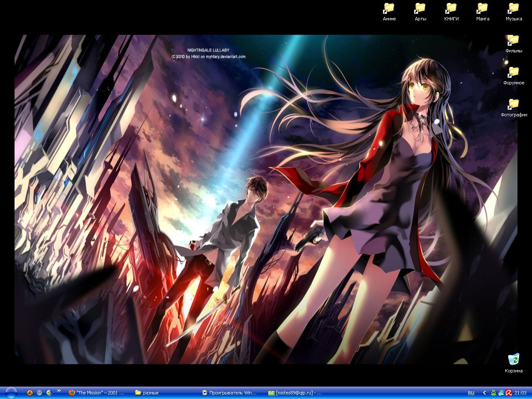Click the 21:03 system clock
The width and height of the screenshot is (532, 399).
coord(520,393)
